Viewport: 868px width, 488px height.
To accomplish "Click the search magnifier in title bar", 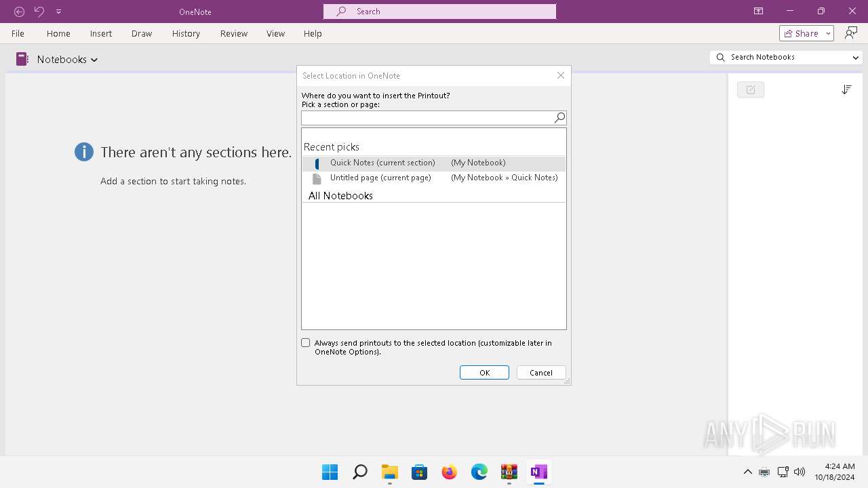I will [341, 12].
